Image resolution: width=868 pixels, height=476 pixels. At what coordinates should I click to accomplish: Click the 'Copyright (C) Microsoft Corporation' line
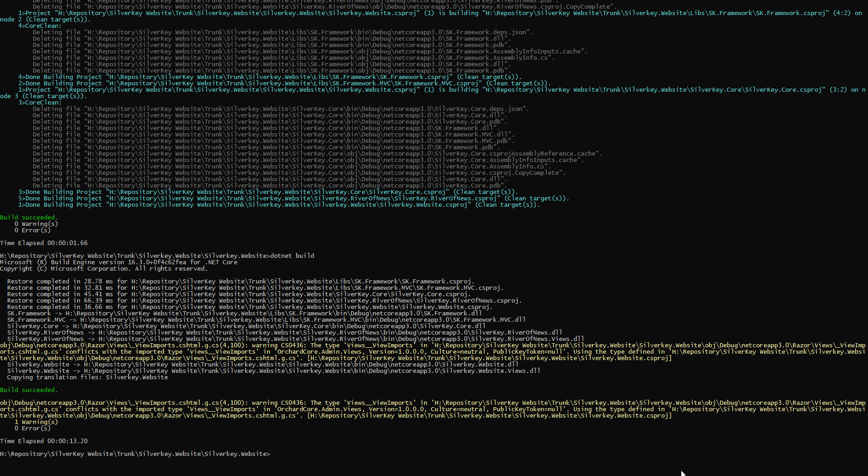(104, 269)
